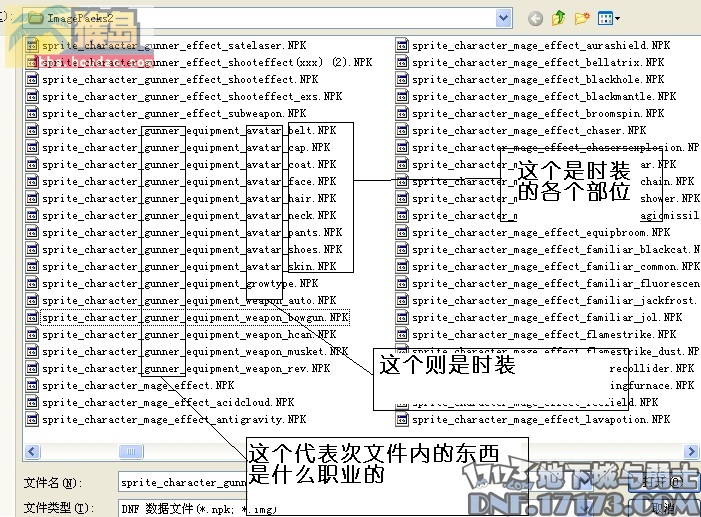Click mage_effect_blackmantle.NPK file name
This screenshot has width=701, height=517.
(x=544, y=96)
